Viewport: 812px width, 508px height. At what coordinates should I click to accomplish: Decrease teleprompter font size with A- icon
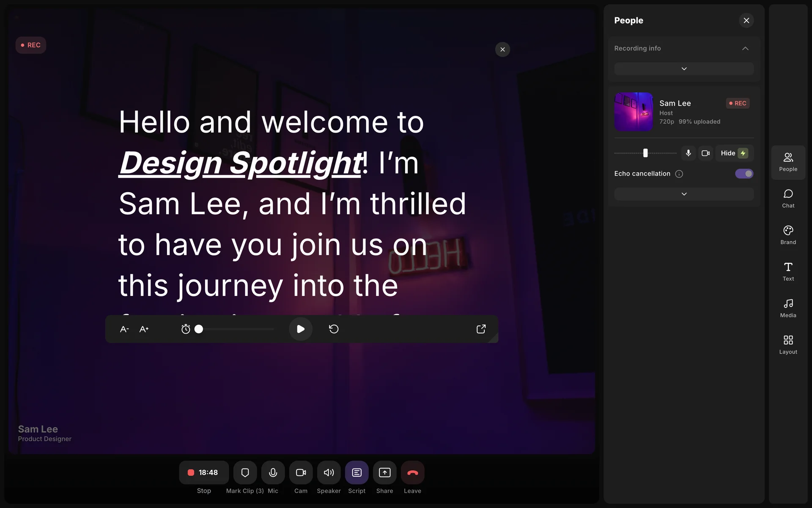coord(124,329)
